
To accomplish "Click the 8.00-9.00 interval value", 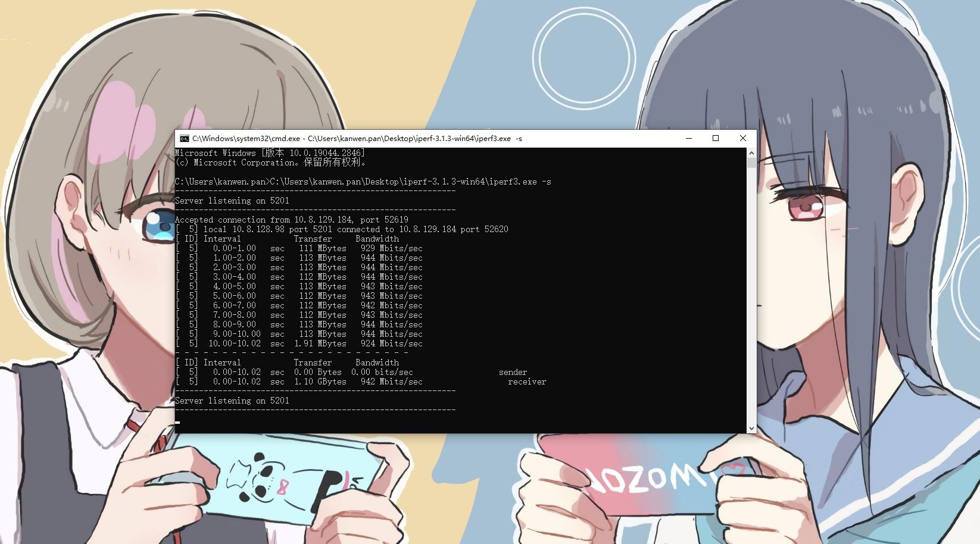I will point(235,324).
